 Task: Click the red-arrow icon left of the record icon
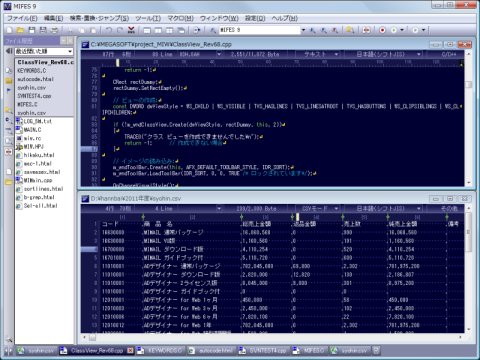(x=366, y=30)
